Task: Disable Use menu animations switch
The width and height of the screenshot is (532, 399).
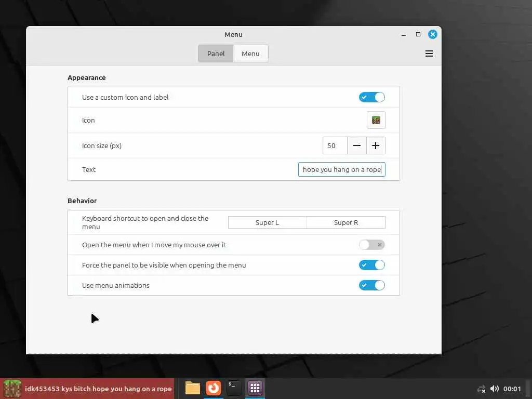Action: click(372, 285)
